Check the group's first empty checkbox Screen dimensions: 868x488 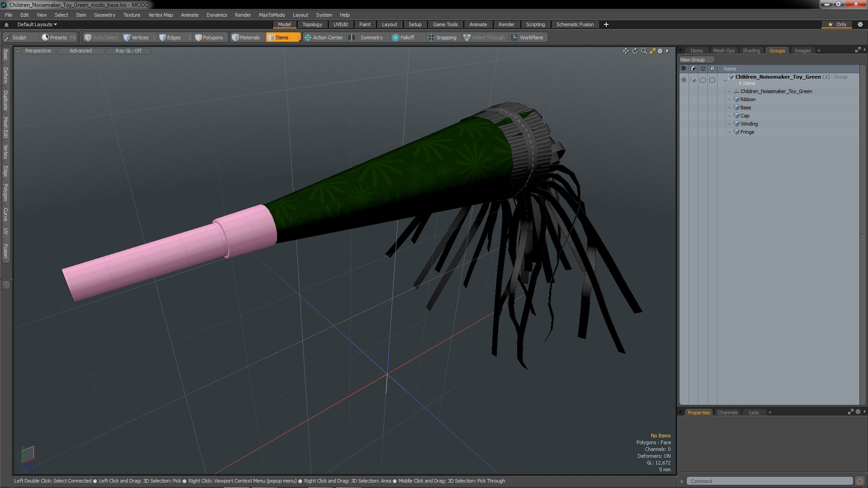click(x=703, y=80)
